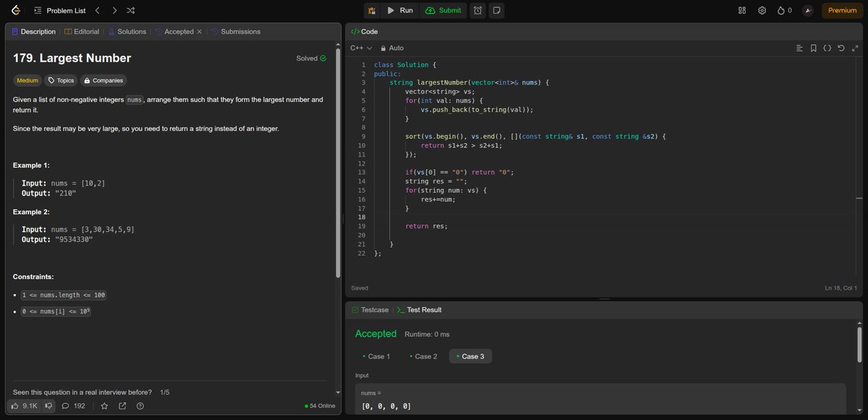This screenshot has height=420, width=868.
Task: Open the C++ language dropdown
Action: click(x=360, y=48)
